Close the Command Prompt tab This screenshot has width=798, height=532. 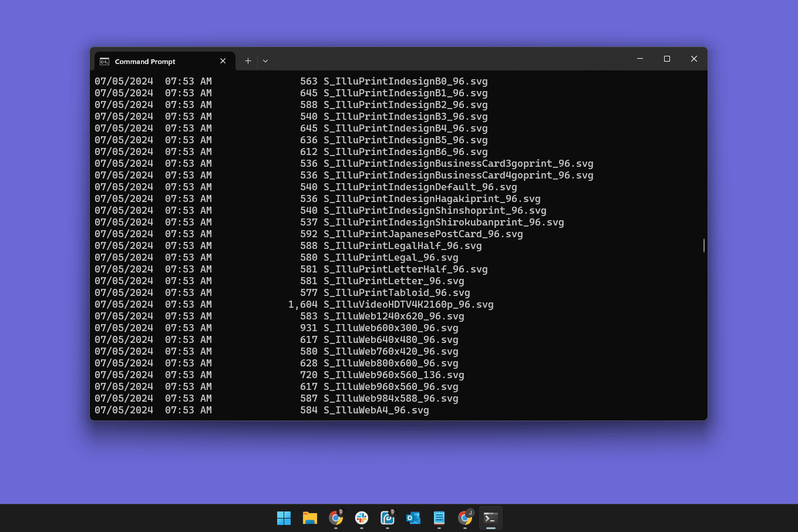(x=223, y=60)
